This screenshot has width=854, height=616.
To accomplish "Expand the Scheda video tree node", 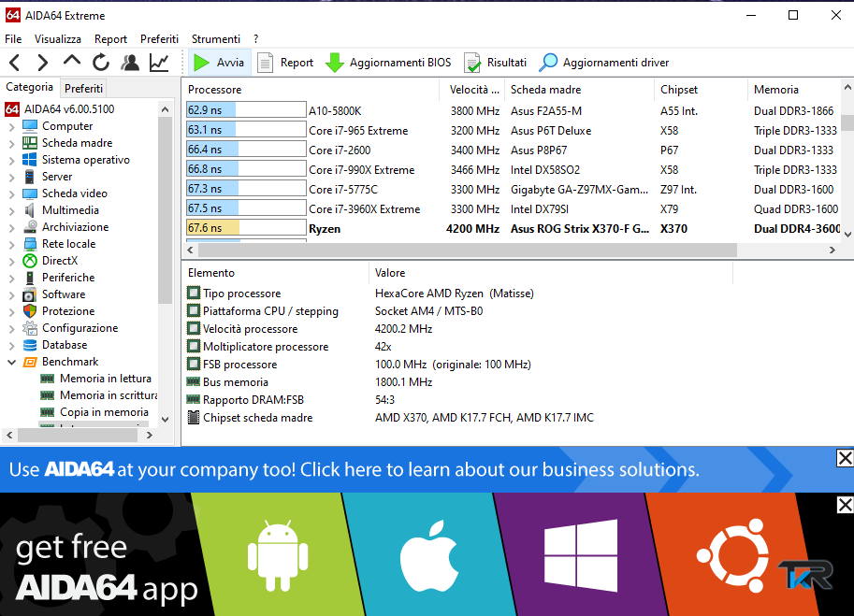I will 11,194.
